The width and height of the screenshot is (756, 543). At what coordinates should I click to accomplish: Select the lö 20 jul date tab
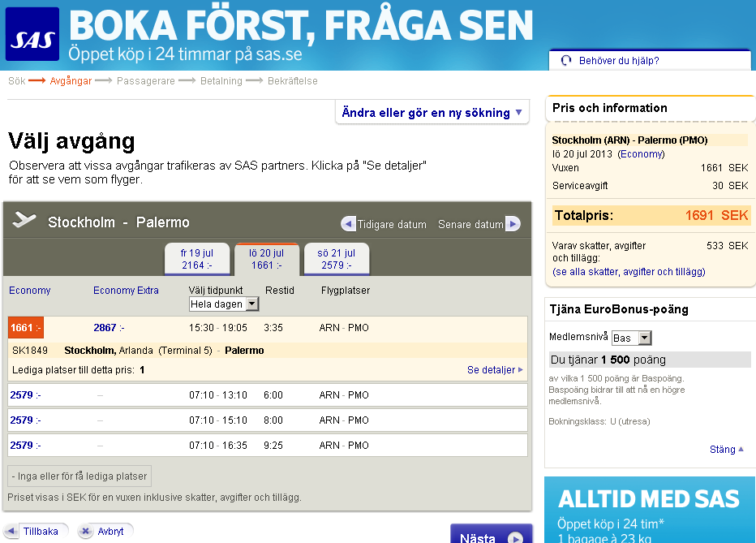(267, 259)
